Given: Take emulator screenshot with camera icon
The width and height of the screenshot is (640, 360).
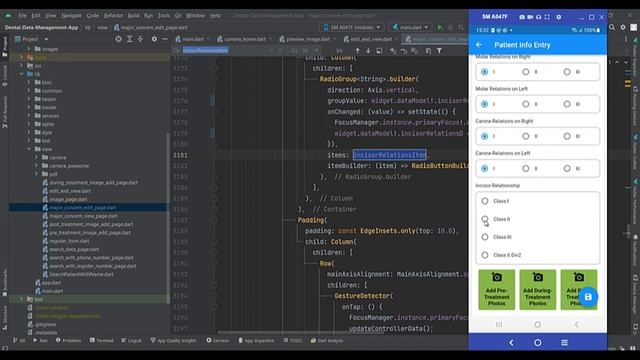Looking at the screenshot, I should 522,17.
